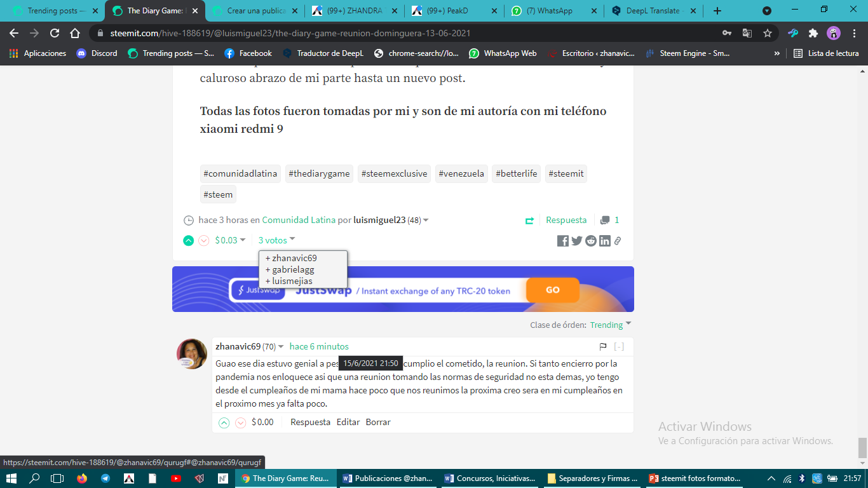Viewport: 868px width, 488px height.
Task: Switch to the ZHANDRA browser tab
Action: coord(355,11)
